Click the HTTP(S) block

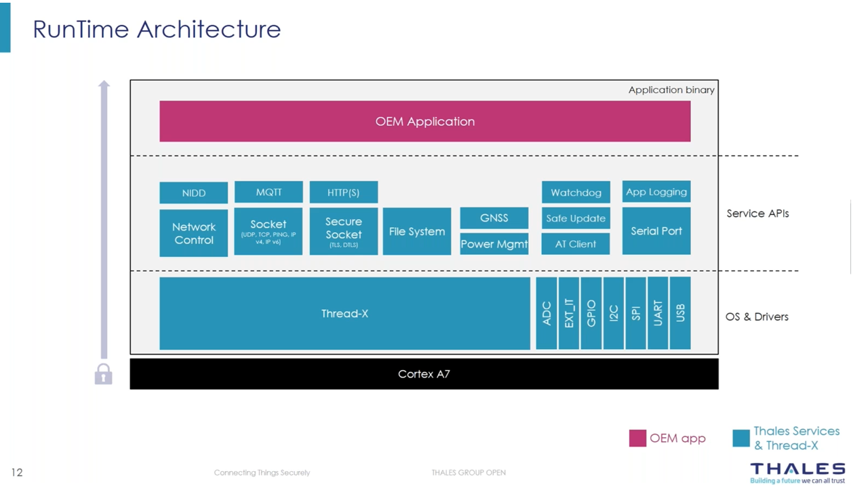tap(344, 192)
